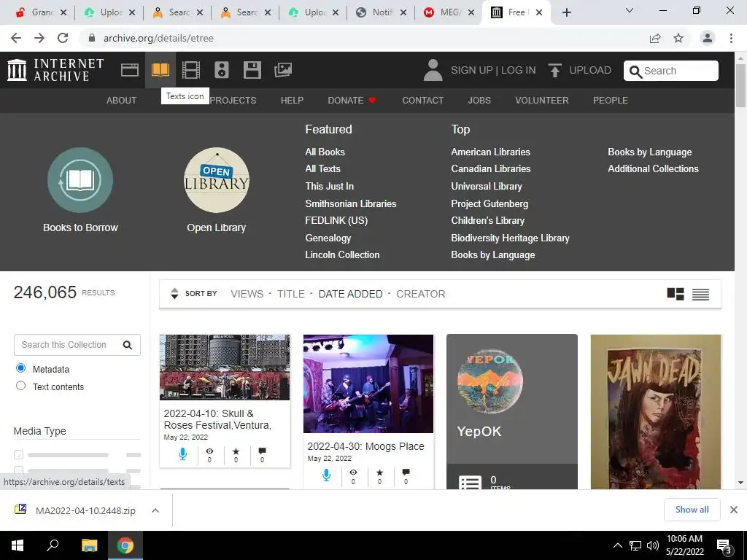Open a new browser tab
This screenshot has width=747, height=560.
tap(566, 12)
